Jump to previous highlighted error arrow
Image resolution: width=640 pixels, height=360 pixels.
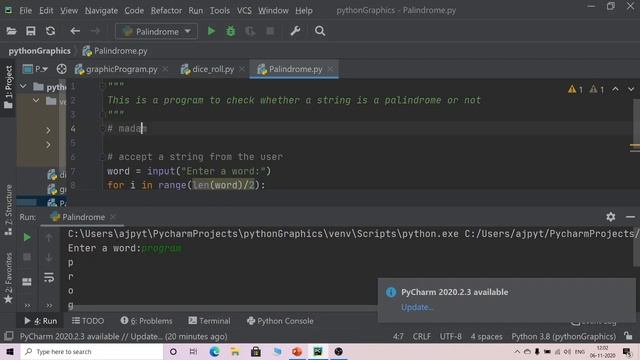[x=615, y=89]
